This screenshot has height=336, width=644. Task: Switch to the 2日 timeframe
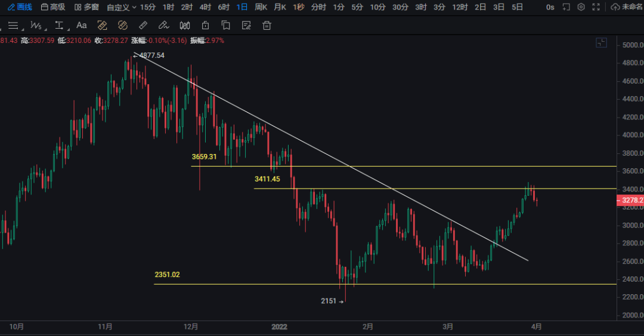481,7
